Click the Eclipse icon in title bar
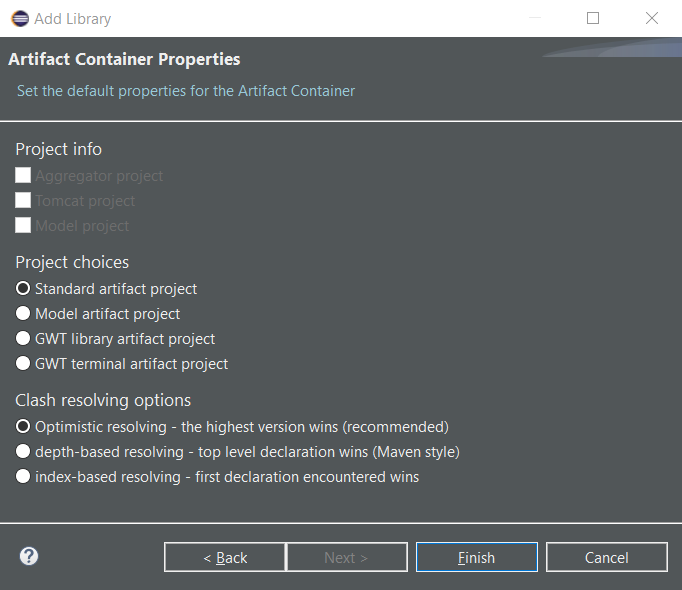The width and height of the screenshot is (682, 590). (19, 18)
